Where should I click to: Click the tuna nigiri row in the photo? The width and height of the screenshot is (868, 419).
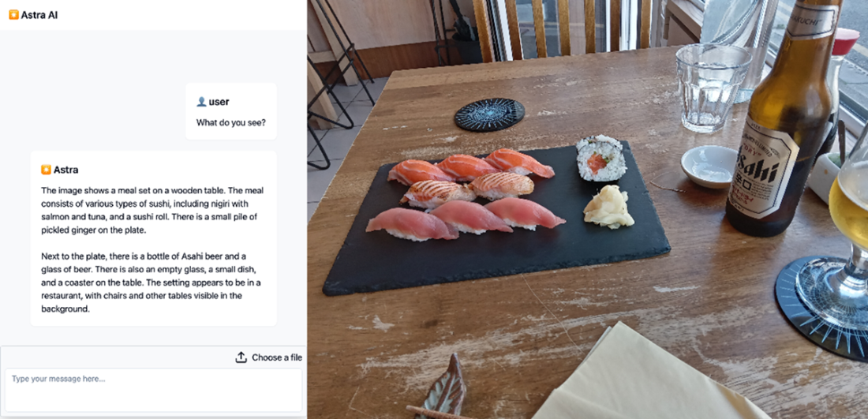tap(465, 219)
